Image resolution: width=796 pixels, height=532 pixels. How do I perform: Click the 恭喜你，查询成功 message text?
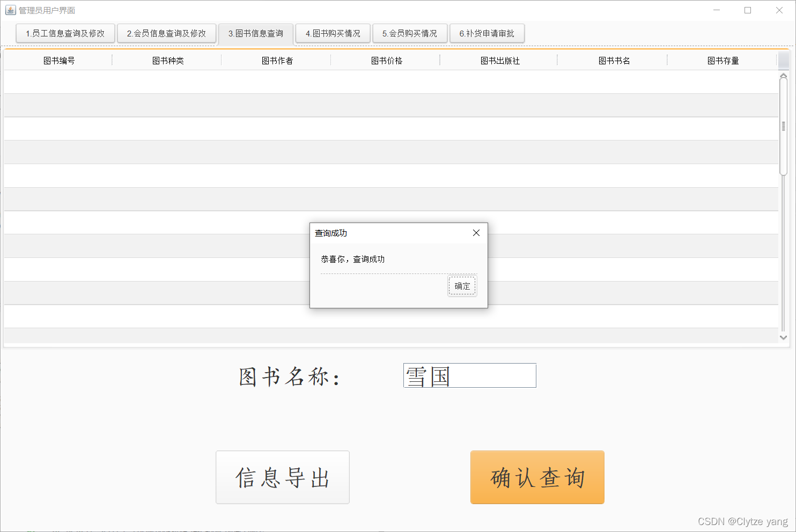[x=353, y=259]
